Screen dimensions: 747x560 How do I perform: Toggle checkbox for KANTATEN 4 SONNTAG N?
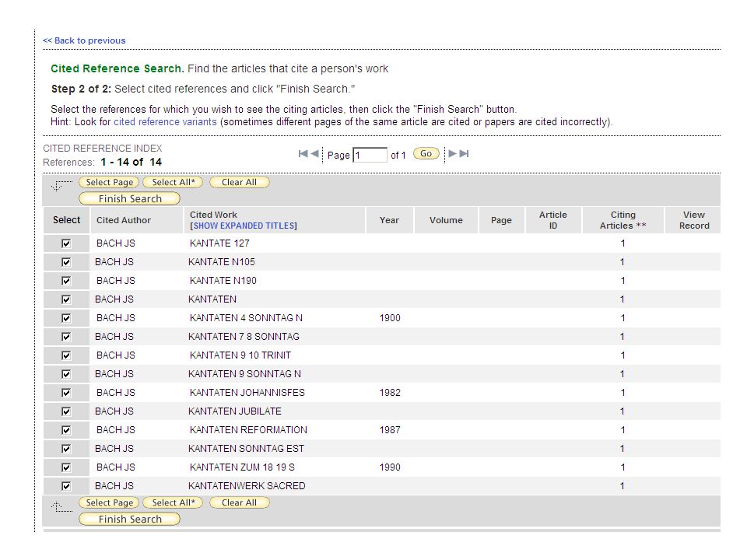(65, 317)
